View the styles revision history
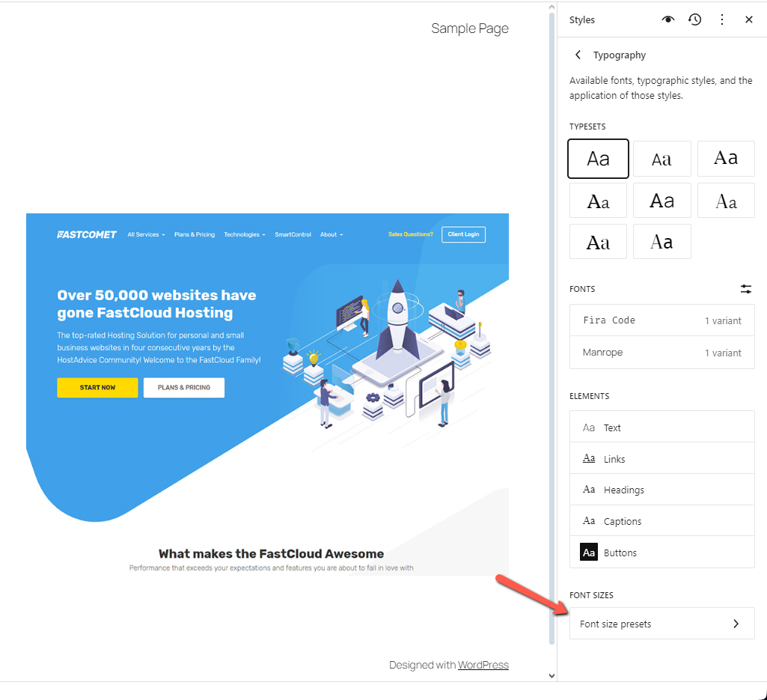Screen dimensions: 767x700 click(x=694, y=19)
